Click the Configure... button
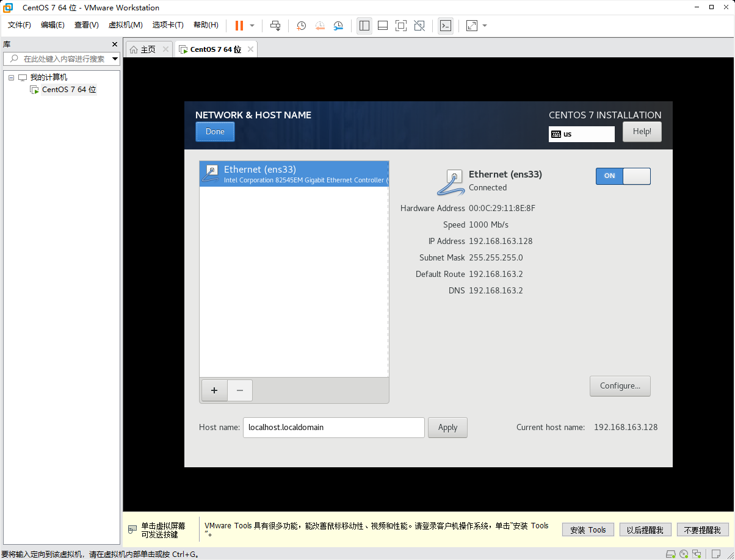The height and width of the screenshot is (560, 735). [620, 386]
